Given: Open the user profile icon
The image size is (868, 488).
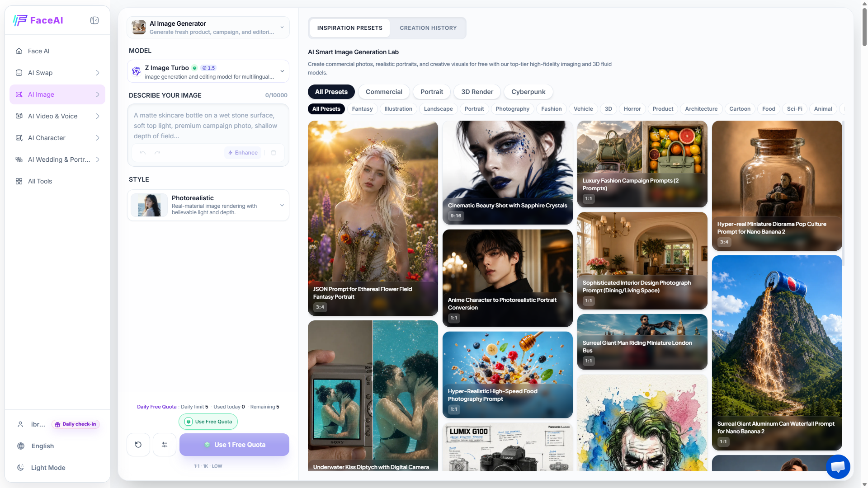Looking at the screenshot, I should (x=20, y=424).
